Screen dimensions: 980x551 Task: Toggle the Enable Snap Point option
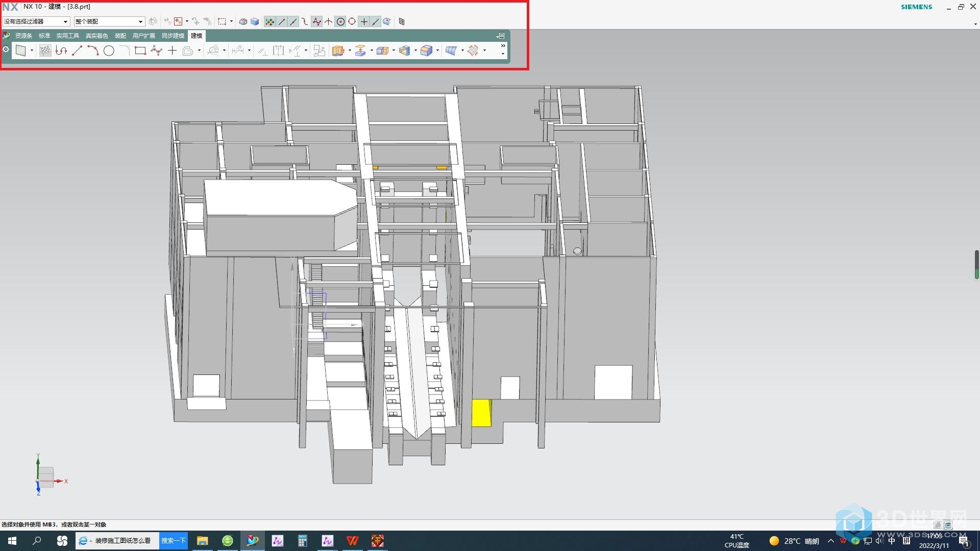click(x=269, y=21)
